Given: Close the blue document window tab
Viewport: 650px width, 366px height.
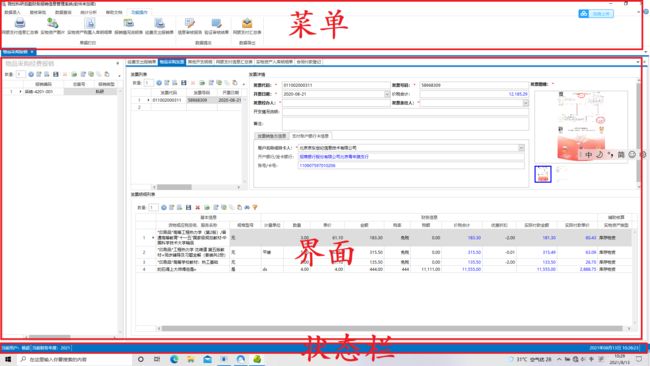Looking at the screenshot, I should [x=32, y=52].
